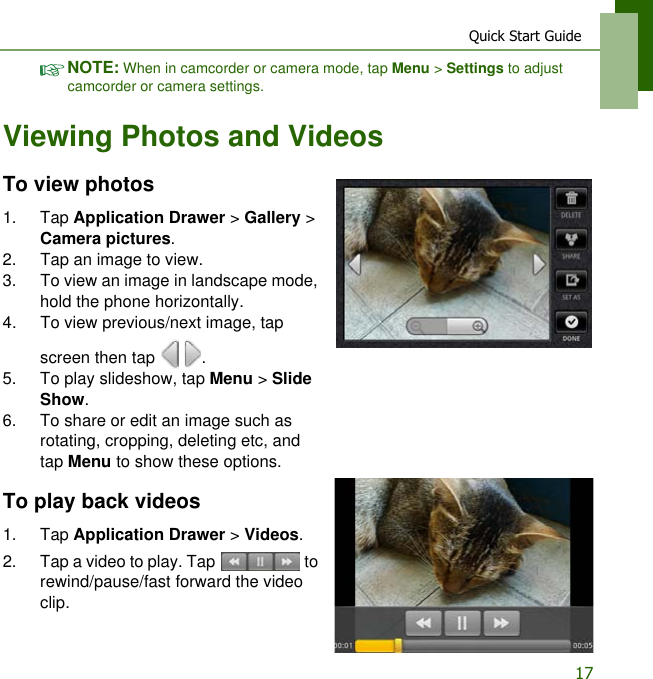Click the inline fast forward icon in step 2
This screenshot has width=653, height=679.
pyautogui.click(x=286, y=562)
